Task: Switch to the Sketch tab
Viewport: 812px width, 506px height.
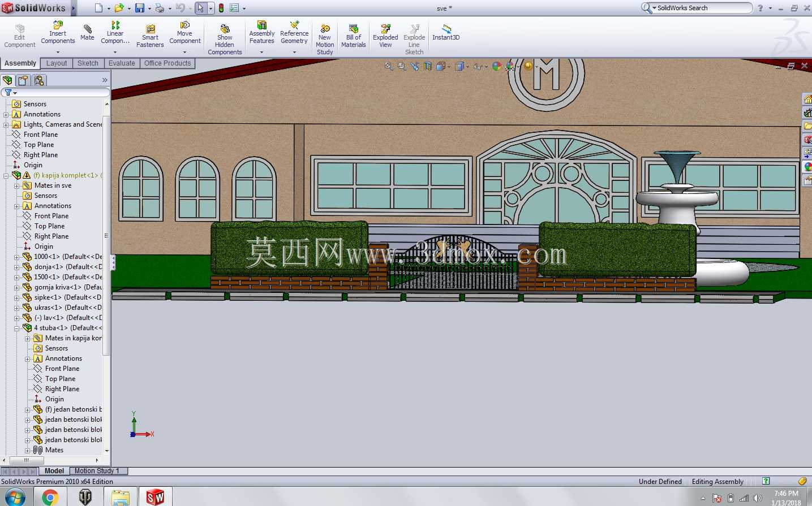Action: (88, 63)
